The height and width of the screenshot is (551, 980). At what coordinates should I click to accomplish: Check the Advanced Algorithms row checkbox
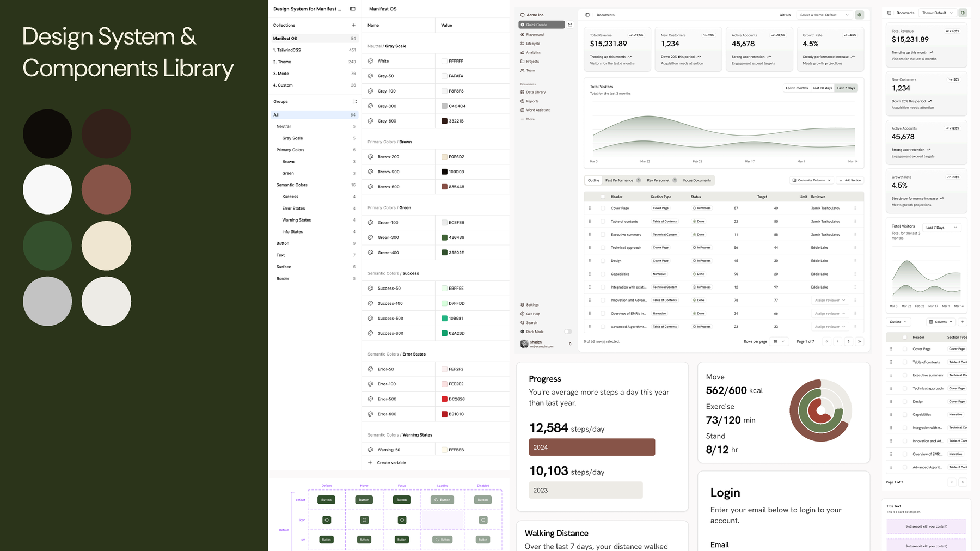(603, 327)
